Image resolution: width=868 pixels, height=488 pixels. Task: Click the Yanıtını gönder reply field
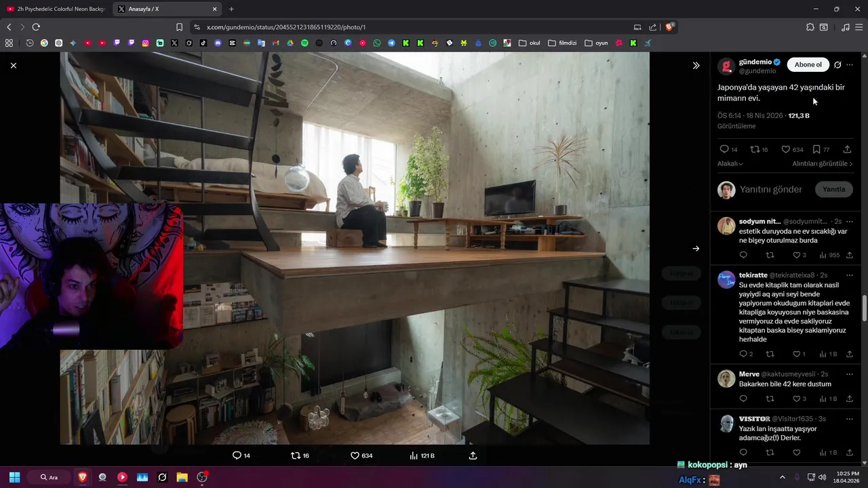pyautogui.click(x=771, y=190)
